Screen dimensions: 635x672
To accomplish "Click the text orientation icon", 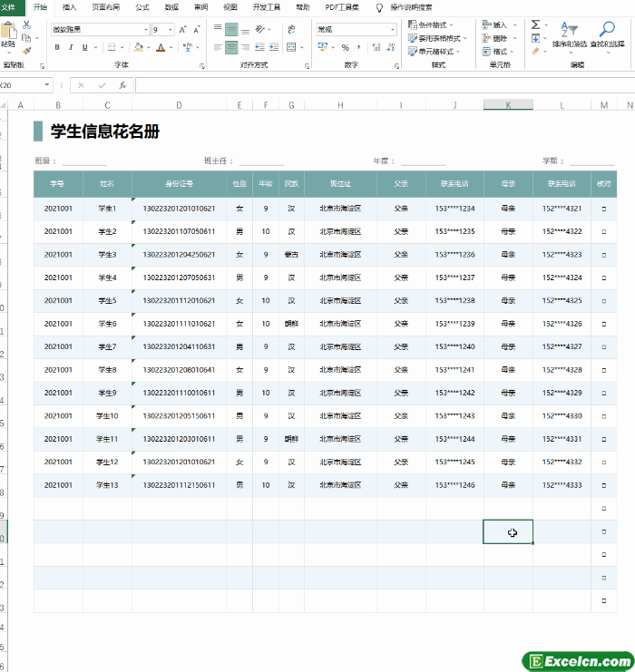I will click(x=259, y=29).
